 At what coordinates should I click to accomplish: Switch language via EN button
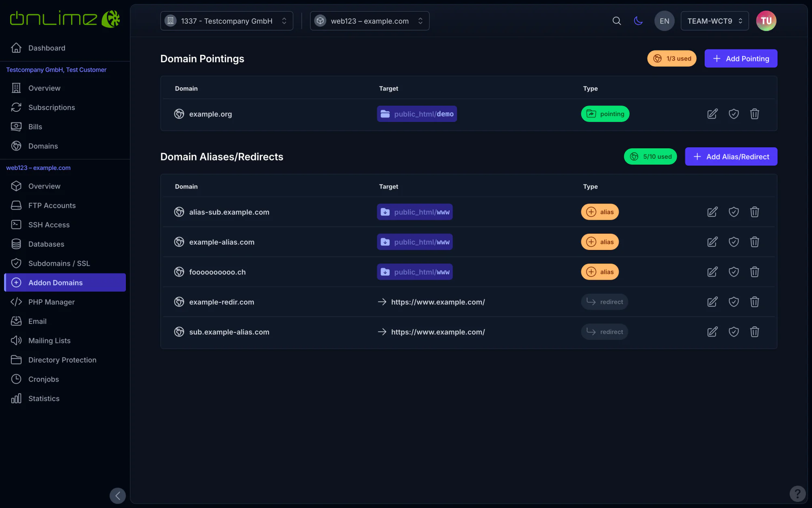(x=664, y=21)
